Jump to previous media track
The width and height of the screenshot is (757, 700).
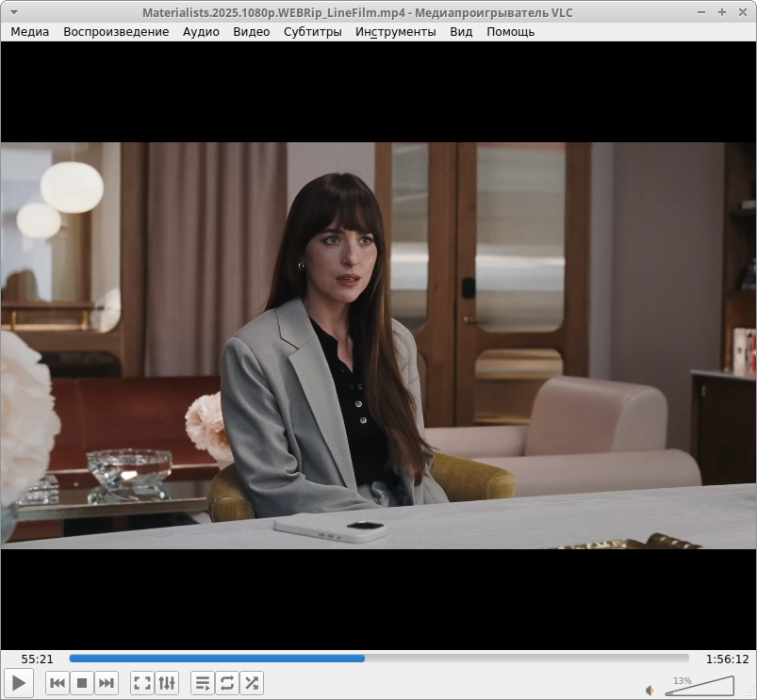58,683
